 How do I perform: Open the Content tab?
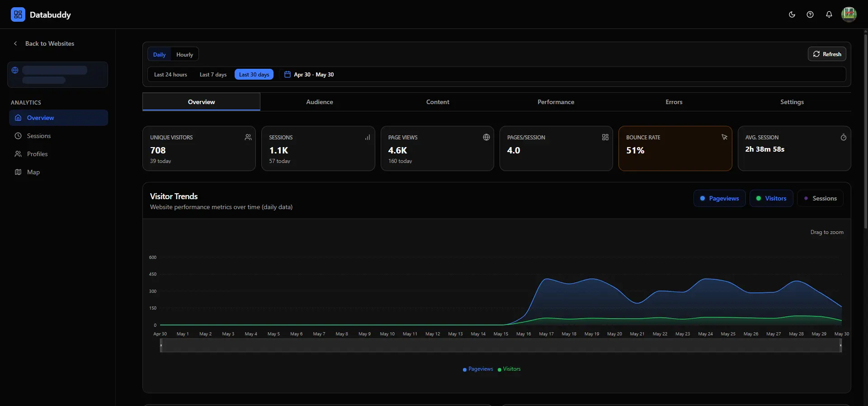coord(438,102)
